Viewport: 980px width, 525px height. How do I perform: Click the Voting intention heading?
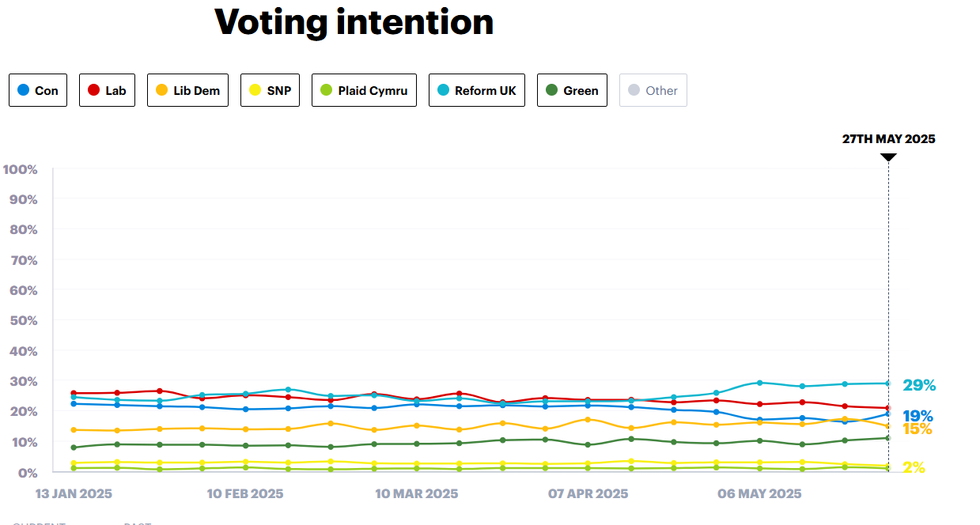pyautogui.click(x=354, y=22)
